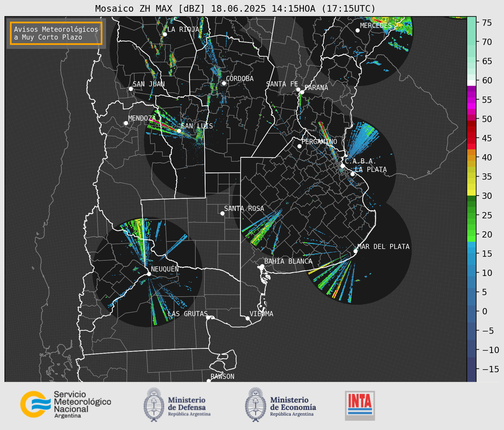
Task: Click the Neuquén city marker dot
Action: (x=149, y=274)
